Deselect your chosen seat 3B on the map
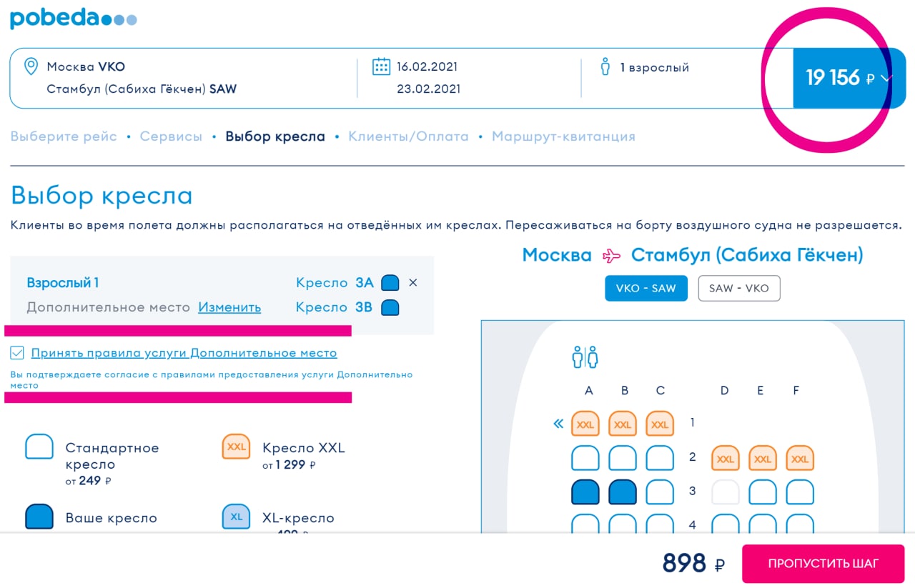The width and height of the screenshot is (915, 588). [623, 492]
